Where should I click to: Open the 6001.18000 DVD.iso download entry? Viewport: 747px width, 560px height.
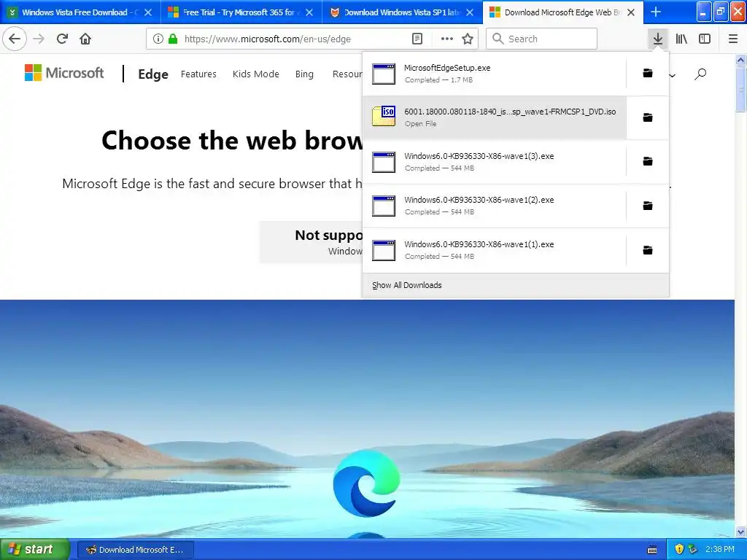pyautogui.click(x=494, y=117)
